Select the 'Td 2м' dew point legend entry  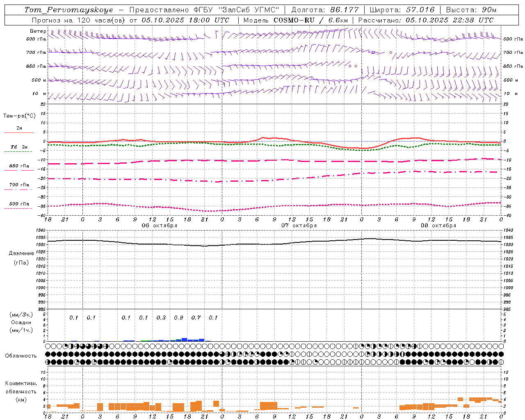pos(19,147)
